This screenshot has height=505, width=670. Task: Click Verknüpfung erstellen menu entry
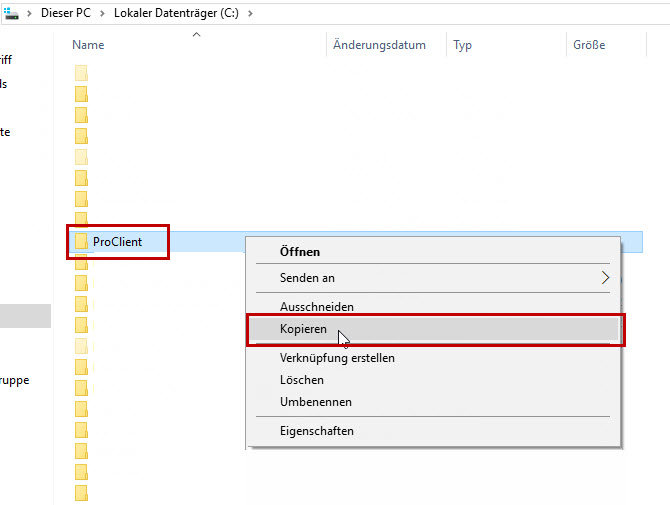[337, 358]
